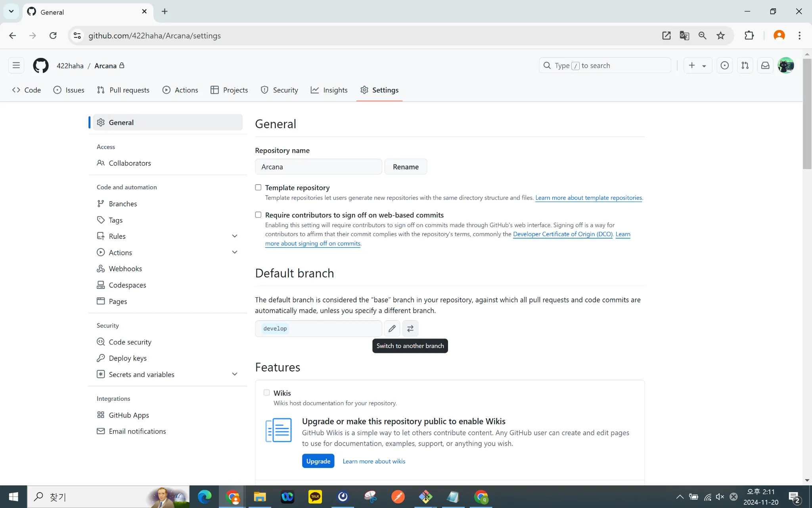Check Require contributors to sign off checkbox

258,215
